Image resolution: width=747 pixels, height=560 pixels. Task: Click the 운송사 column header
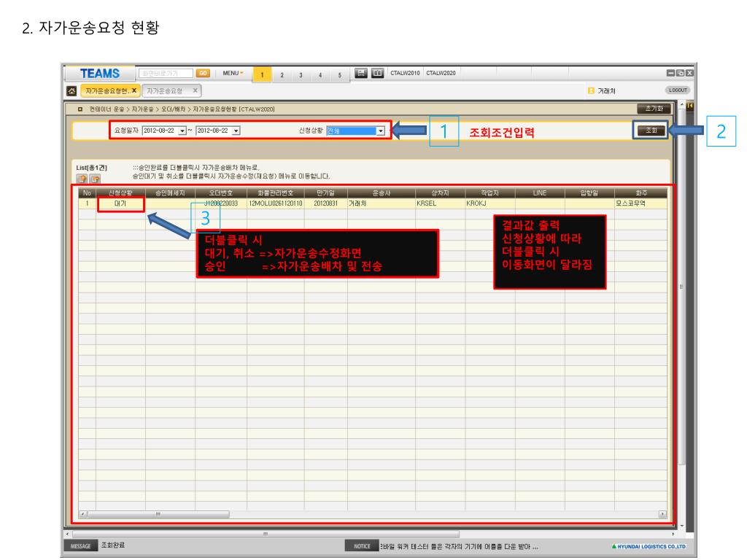click(x=382, y=192)
